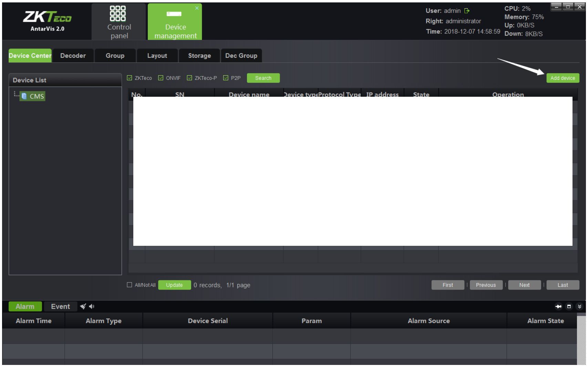Expand the CMS node in Device List
Image resolution: width=588 pixels, height=367 pixels.
pos(16,94)
